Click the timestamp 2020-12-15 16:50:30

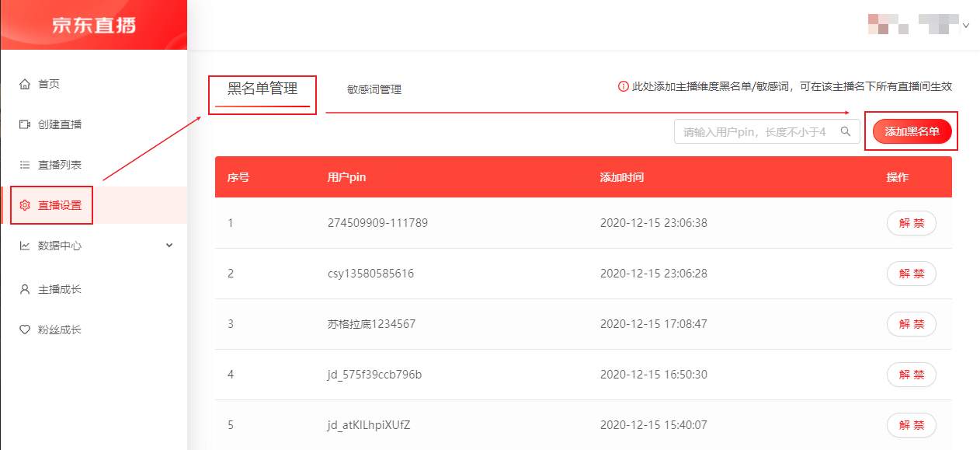click(x=654, y=375)
